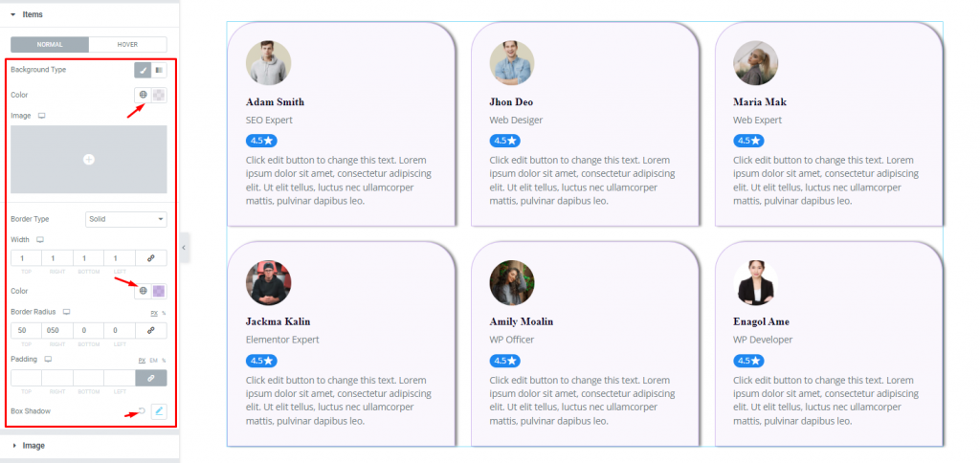This screenshot has width=980, height=463.
Task: Unlink border Width values
Action: [150, 258]
